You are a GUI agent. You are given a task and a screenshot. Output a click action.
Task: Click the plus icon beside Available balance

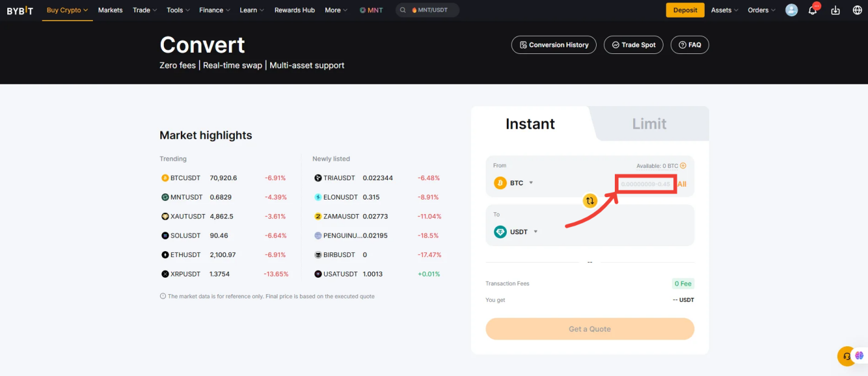click(x=683, y=166)
